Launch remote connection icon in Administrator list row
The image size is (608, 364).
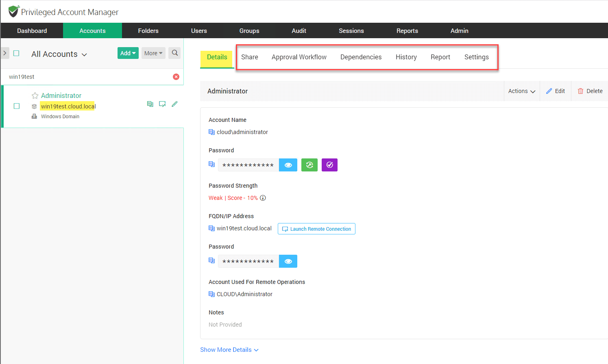tap(162, 104)
